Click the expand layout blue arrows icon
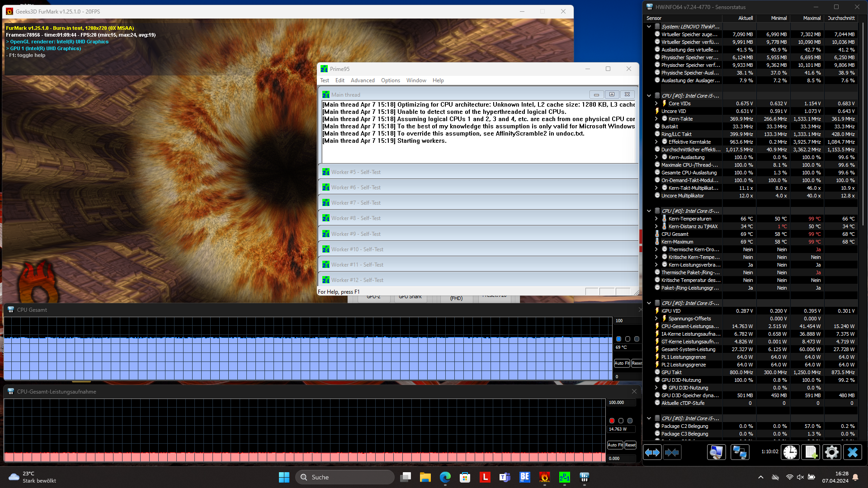The width and height of the screenshot is (868, 488). point(652,452)
